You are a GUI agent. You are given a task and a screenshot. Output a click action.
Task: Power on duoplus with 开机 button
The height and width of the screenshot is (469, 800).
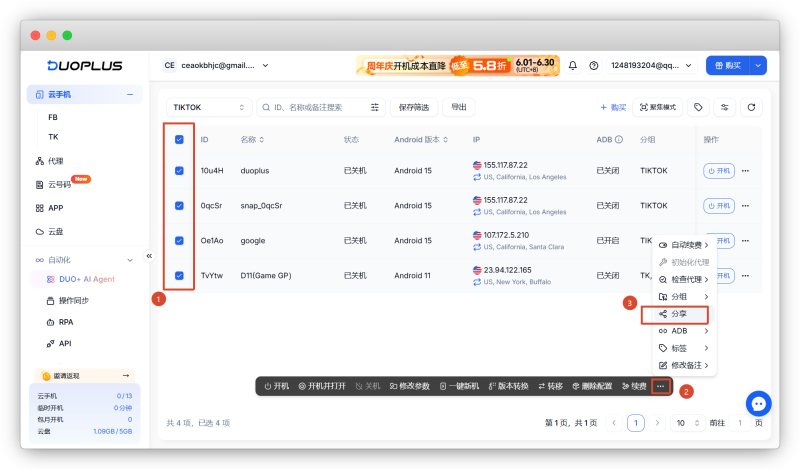[718, 170]
